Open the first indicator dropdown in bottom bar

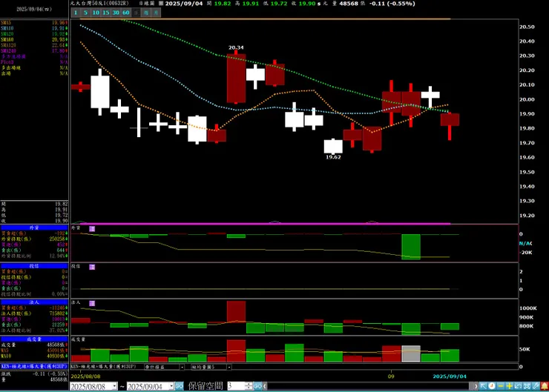click(182, 367)
